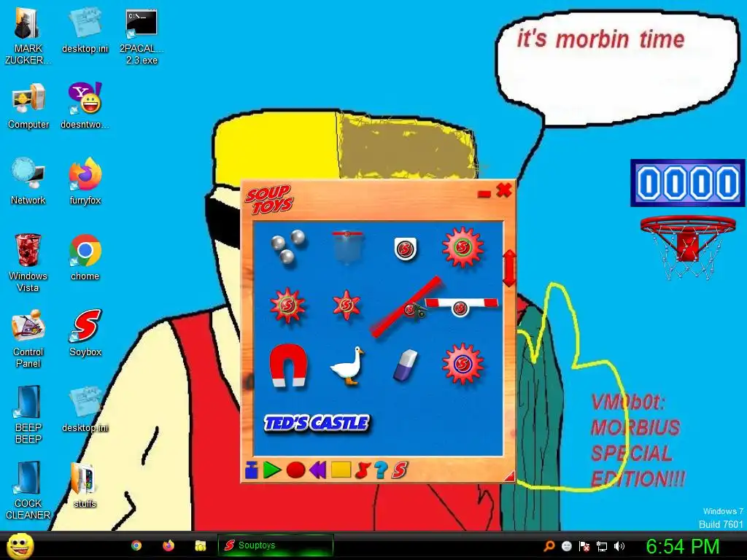The height and width of the screenshot is (560, 747).
Task: Select the 2PACAL 2.3.exe icon
Action: click(x=142, y=36)
